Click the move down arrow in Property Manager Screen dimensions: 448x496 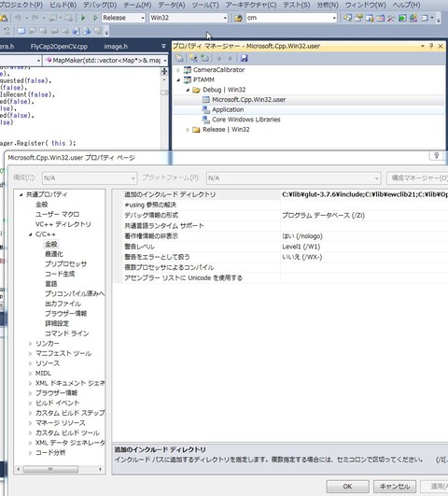point(230,58)
